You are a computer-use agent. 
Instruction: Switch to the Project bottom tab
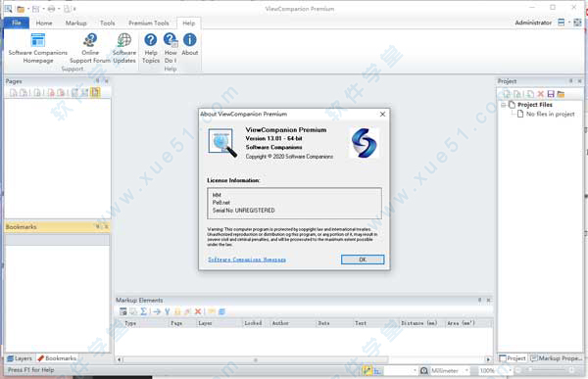click(x=513, y=358)
